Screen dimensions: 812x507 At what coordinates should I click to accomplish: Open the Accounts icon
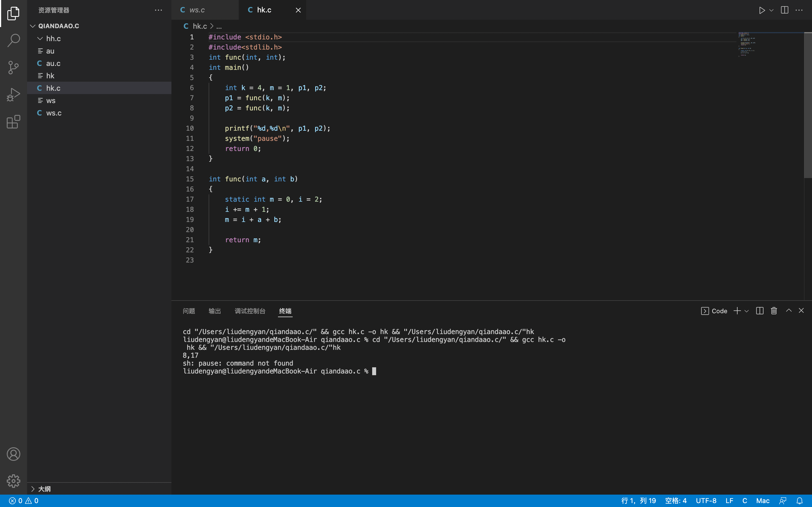[14, 454]
